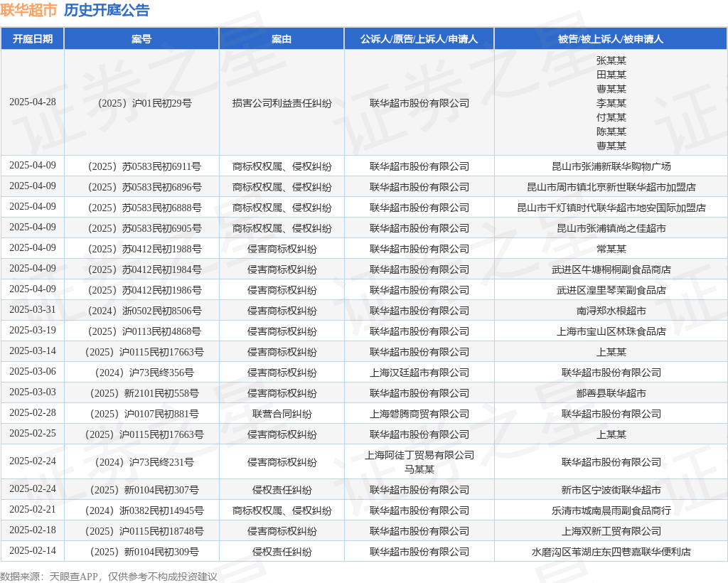Click defendant 乐清市城南晨雨副食品商行

(611, 511)
